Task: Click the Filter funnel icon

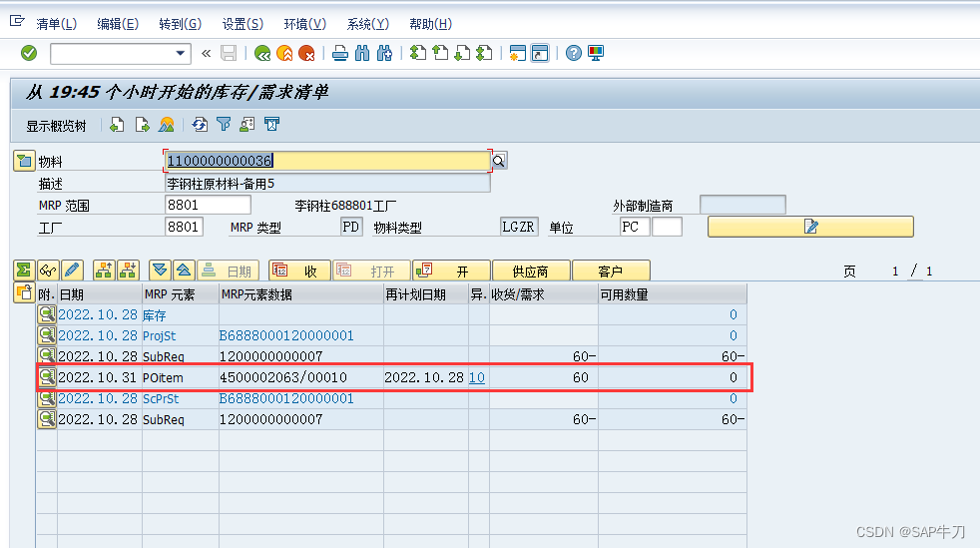Action: (x=224, y=125)
